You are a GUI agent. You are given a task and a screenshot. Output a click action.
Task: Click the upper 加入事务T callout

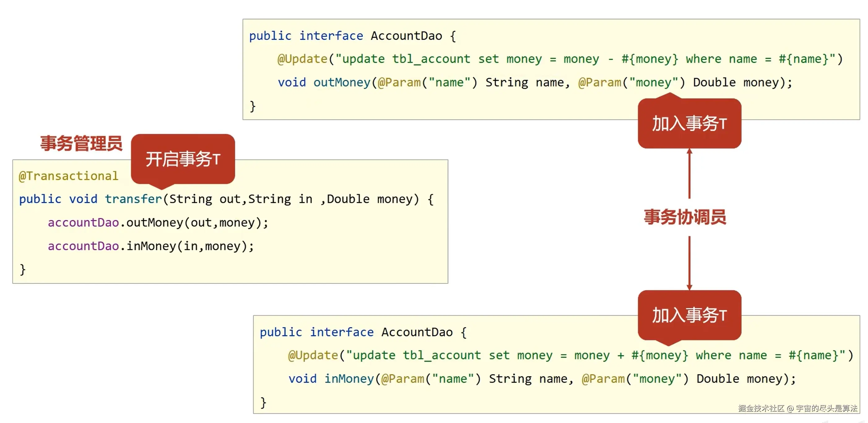(x=689, y=123)
